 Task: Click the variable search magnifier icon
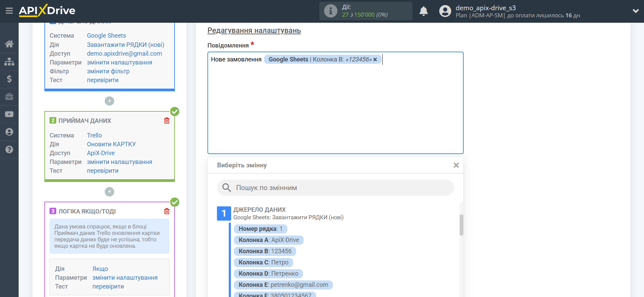[226, 187]
